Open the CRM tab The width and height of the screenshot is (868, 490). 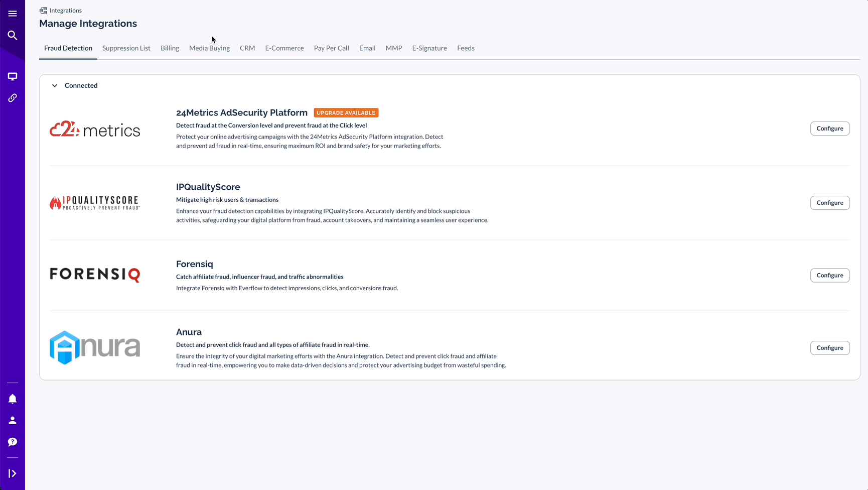click(x=247, y=48)
